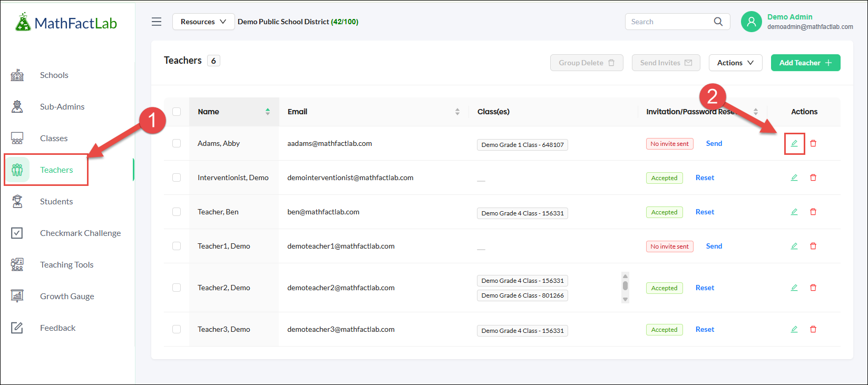Delete the Teacher1, Demo row
Image resolution: width=868 pixels, height=385 pixels.
click(813, 246)
